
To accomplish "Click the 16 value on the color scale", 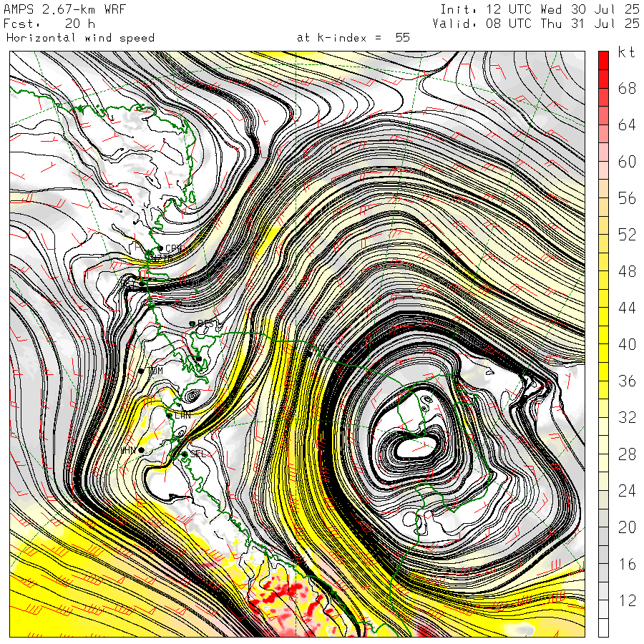I will point(627,564).
